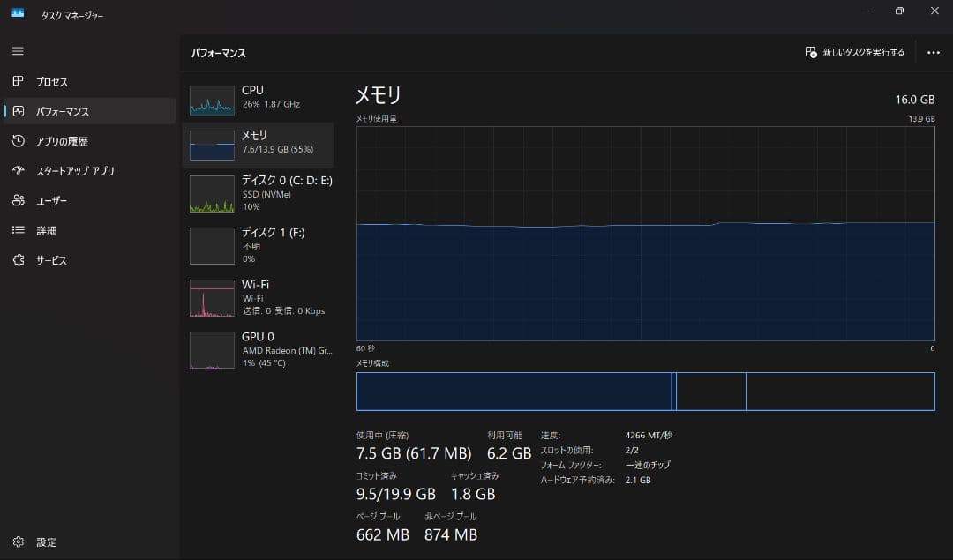This screenshot has width=953, height=560.
Task: Select the GPU 0 mini graph thumbnail
Action: point(212,350)
